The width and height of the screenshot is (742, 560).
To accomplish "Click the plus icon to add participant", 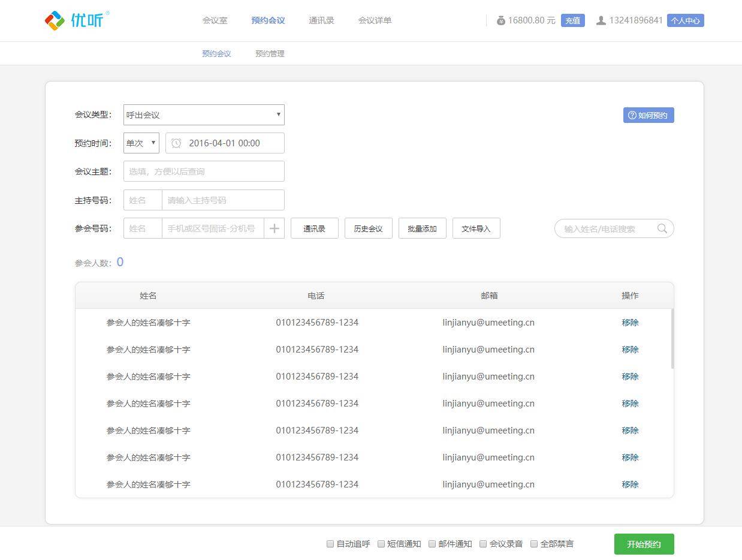I will pos(274,228).
